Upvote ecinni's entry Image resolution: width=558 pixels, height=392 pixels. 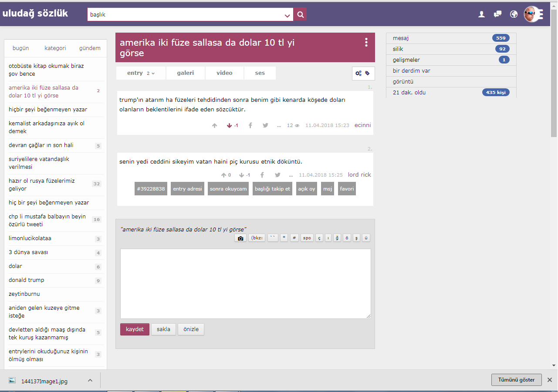(214, 125)
